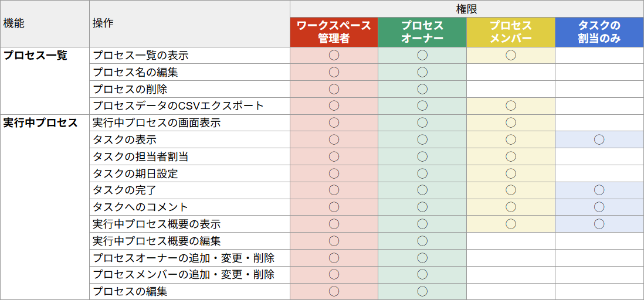The width and height of the screenshot is (644, 300).
Task: Select the プロセスオーナーの追加・変更・削除 row label
Action: pyautogui.click(x=184, y=258)
